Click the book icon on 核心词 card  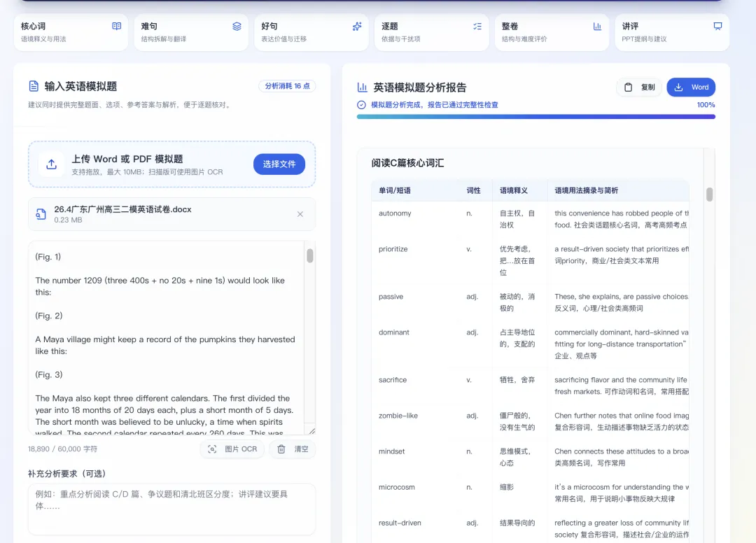coord(117,26)
